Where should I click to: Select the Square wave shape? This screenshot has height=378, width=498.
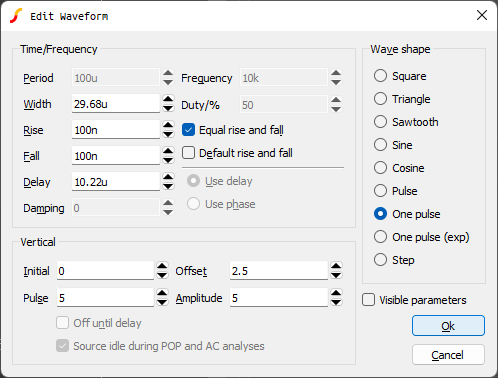click(x=380, y=76)
